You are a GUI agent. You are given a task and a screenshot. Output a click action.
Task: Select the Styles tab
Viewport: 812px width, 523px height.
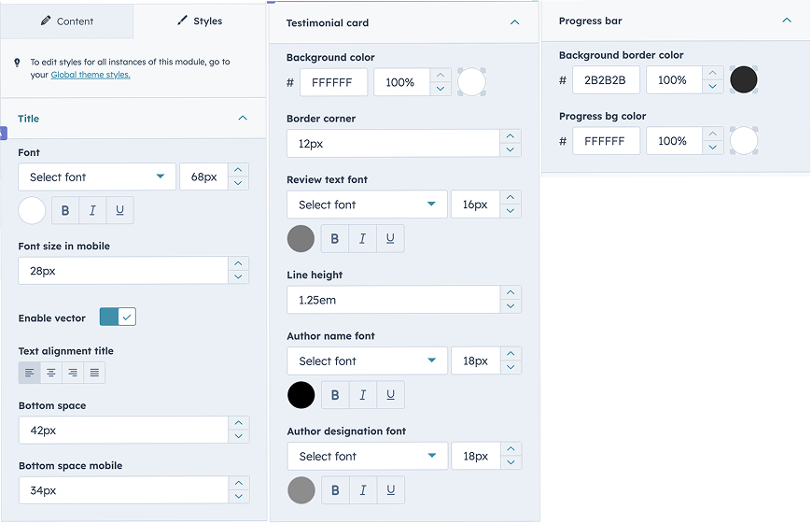(200, 21)
